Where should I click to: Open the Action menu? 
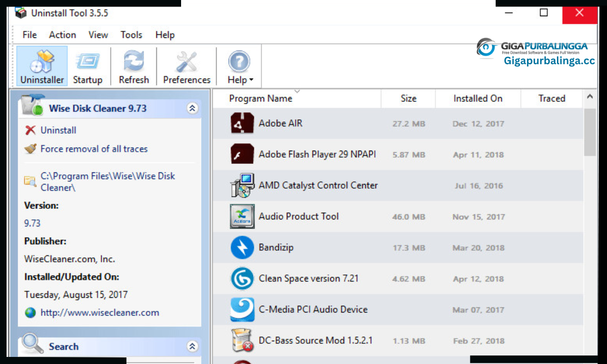(63, 35)
